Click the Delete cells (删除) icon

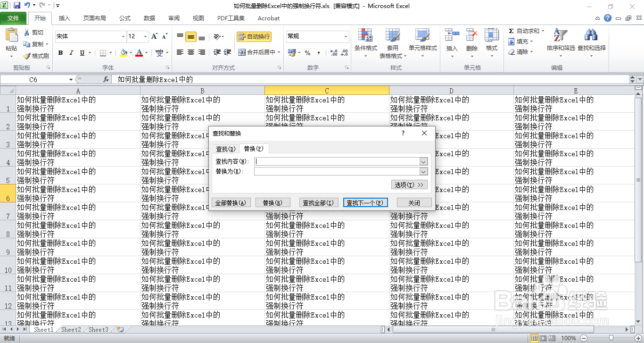tap(471, 35)
